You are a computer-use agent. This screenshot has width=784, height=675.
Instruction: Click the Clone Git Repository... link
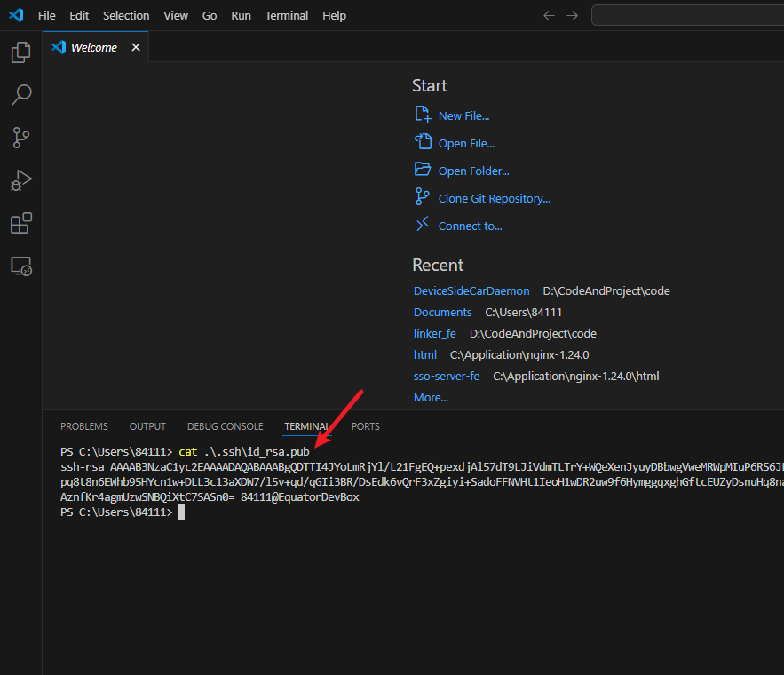(x=494, y=198)
